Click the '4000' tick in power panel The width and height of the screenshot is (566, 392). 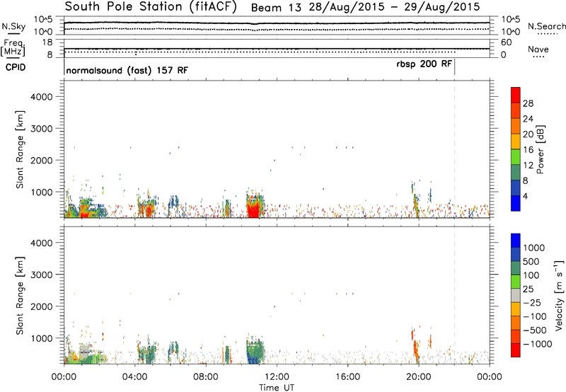pyautogui.click(x=41, y=97)
